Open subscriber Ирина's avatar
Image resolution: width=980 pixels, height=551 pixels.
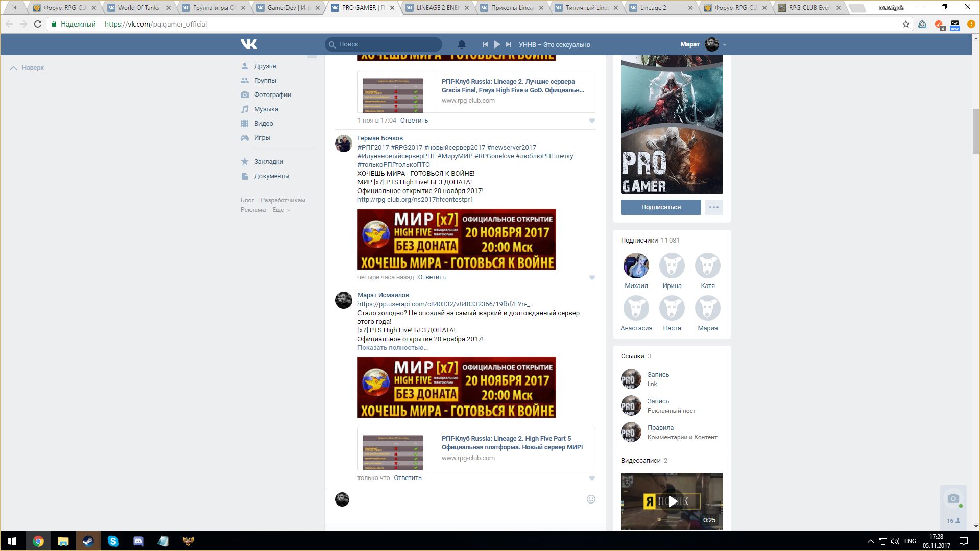pyautogui.click(x=672, y=266)
